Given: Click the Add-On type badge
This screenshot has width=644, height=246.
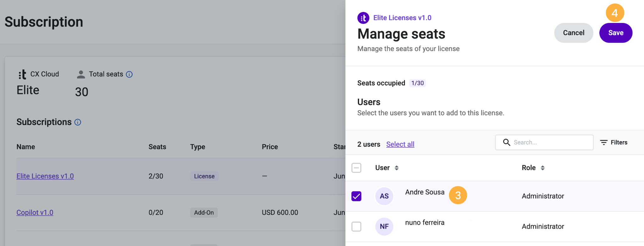Looking at the screenshot, I should (204, 213).
